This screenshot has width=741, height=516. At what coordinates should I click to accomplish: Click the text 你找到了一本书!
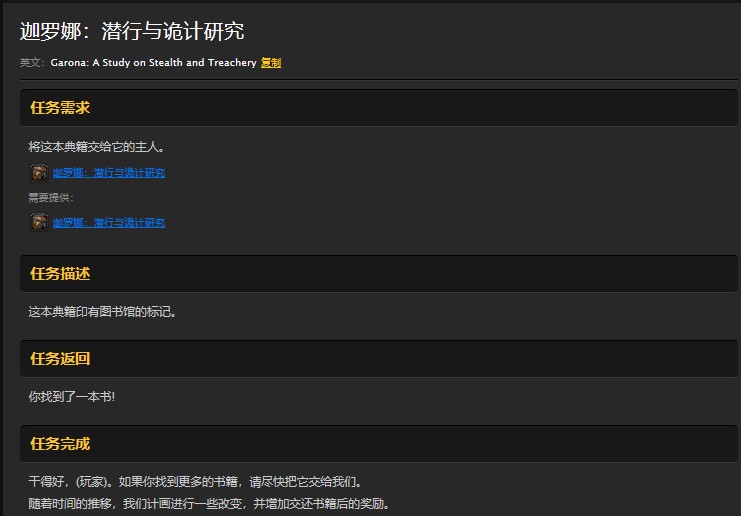(72, 397)
